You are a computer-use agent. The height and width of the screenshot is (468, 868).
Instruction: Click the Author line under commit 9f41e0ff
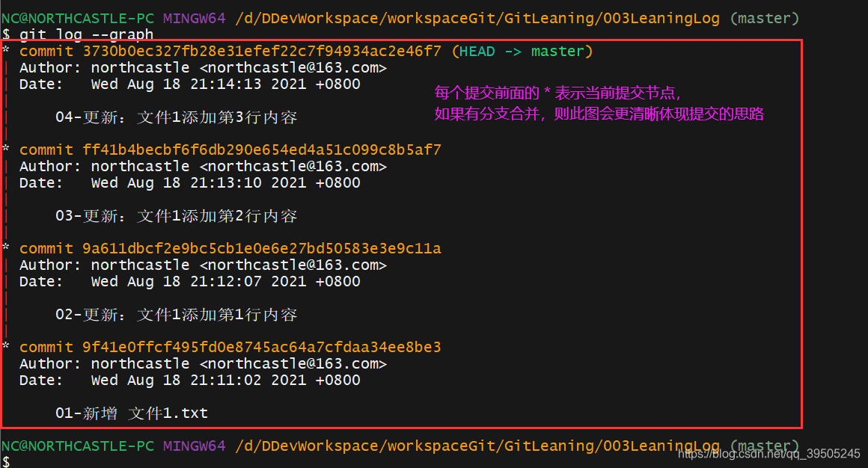(x=204, y=363)
